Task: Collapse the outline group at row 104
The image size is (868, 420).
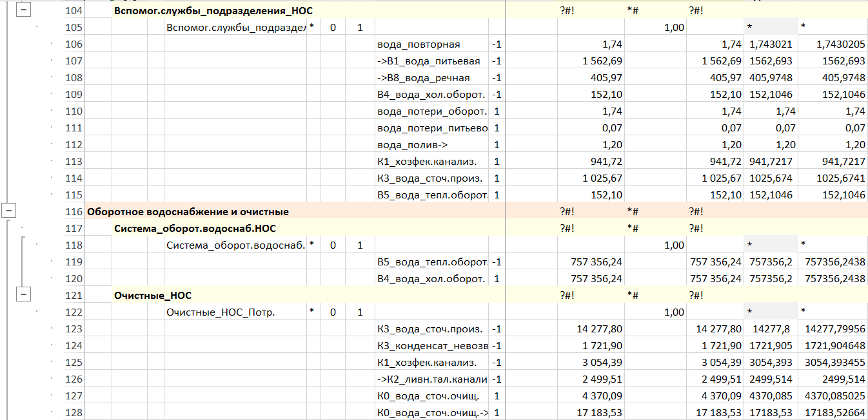Action: point(24,11)
